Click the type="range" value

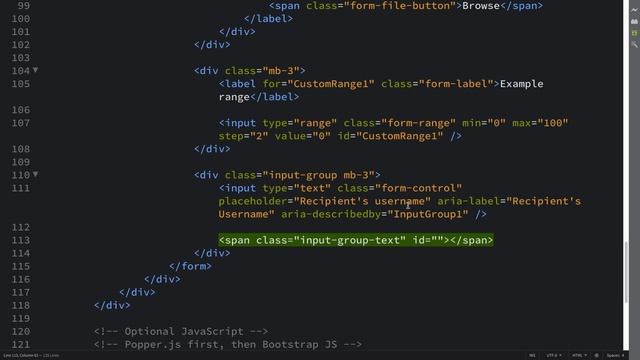coord(315,123)
